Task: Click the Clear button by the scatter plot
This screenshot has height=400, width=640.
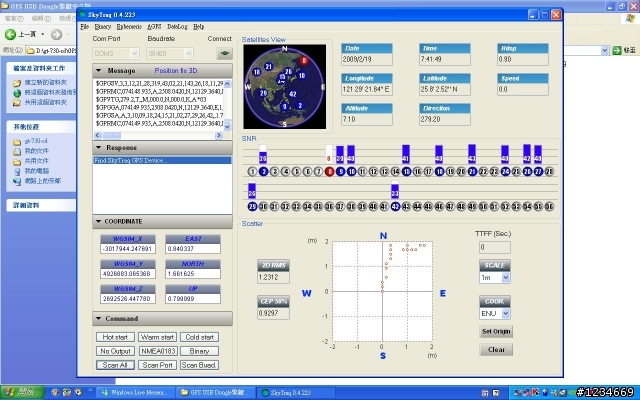Action: point(496,350)
